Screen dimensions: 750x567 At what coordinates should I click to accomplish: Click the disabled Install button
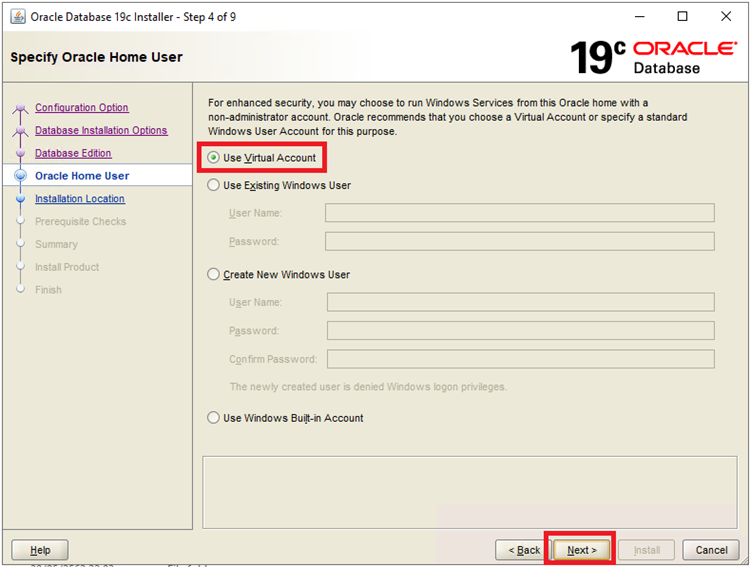[647, 550]
